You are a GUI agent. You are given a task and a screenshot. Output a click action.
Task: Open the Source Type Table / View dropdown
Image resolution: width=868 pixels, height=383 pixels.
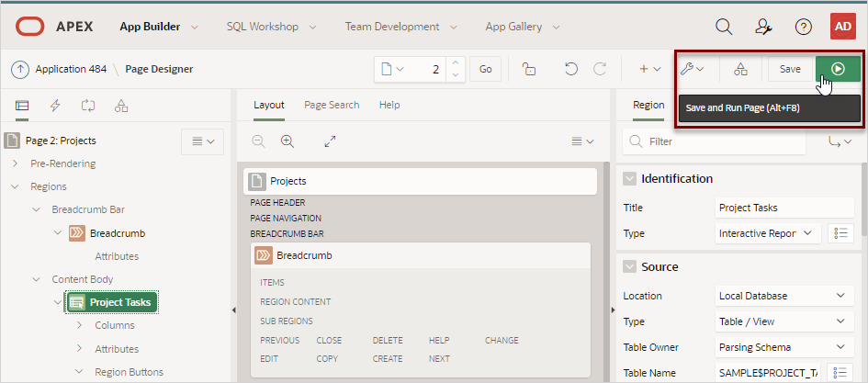[784, 321]
